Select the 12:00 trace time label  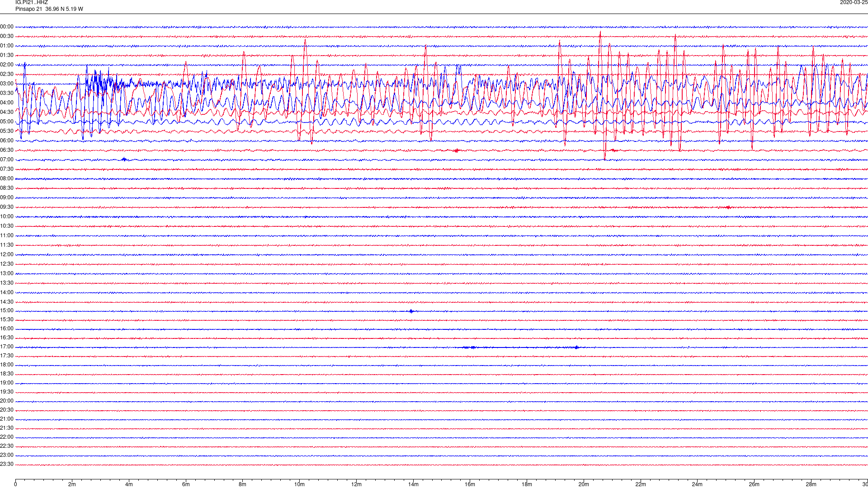(x=7, y=255)
